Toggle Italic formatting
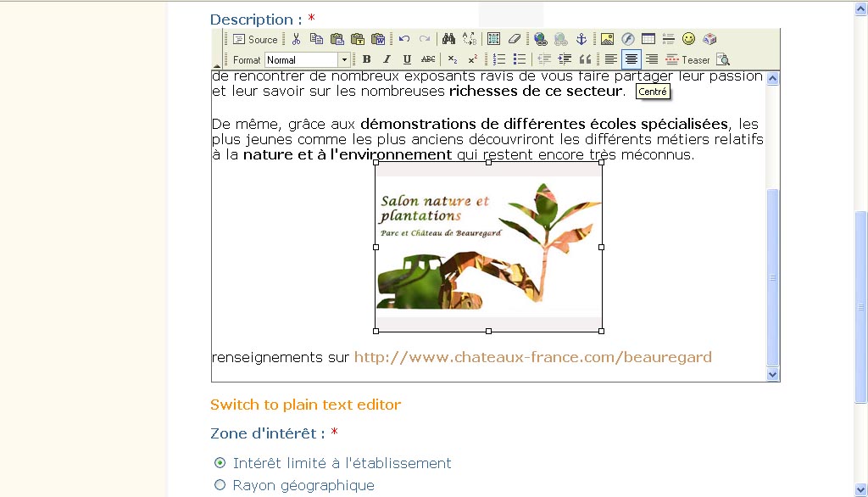Screen dimensions: 868x497 pos(387,60)
